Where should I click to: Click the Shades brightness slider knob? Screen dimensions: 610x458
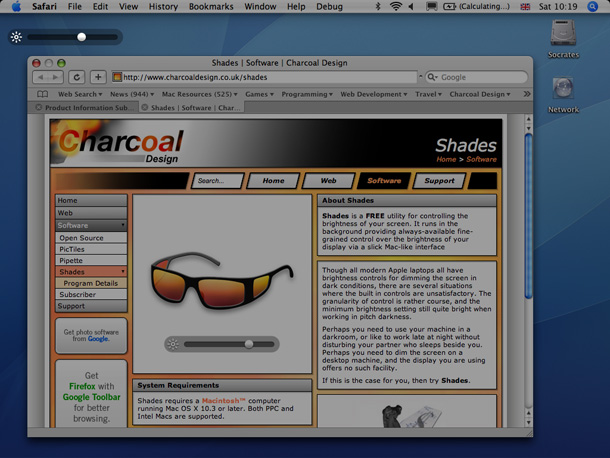point(82,37)
